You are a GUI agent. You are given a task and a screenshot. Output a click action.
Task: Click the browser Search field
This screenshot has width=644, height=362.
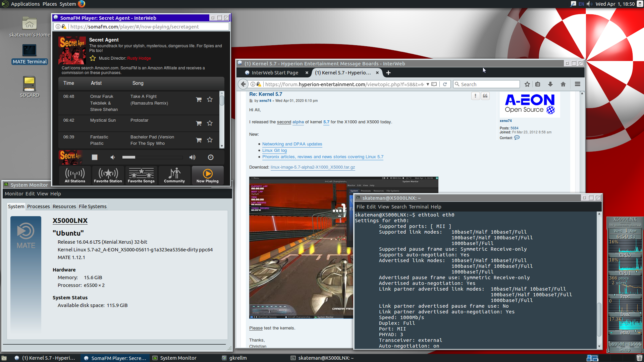click(x=486, y=84)
